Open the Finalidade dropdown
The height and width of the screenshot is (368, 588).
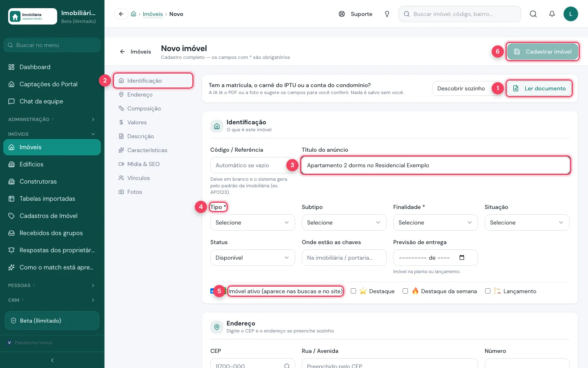[x=436, y=222]
